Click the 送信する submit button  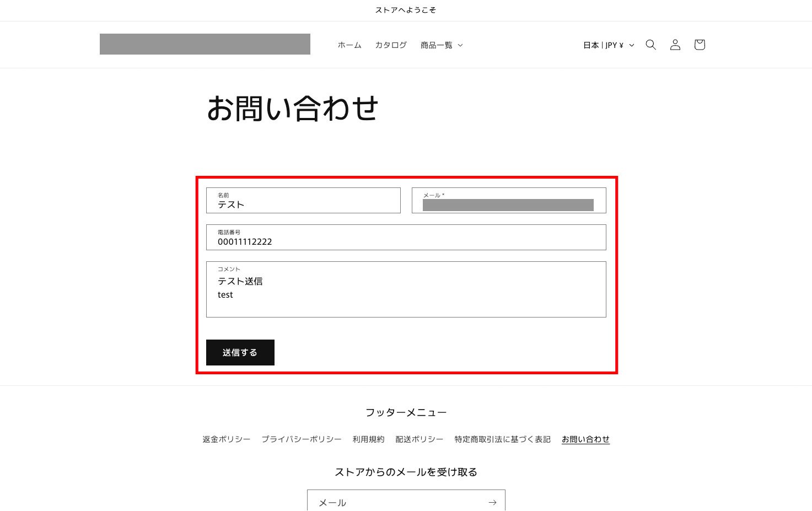[240, 352]
